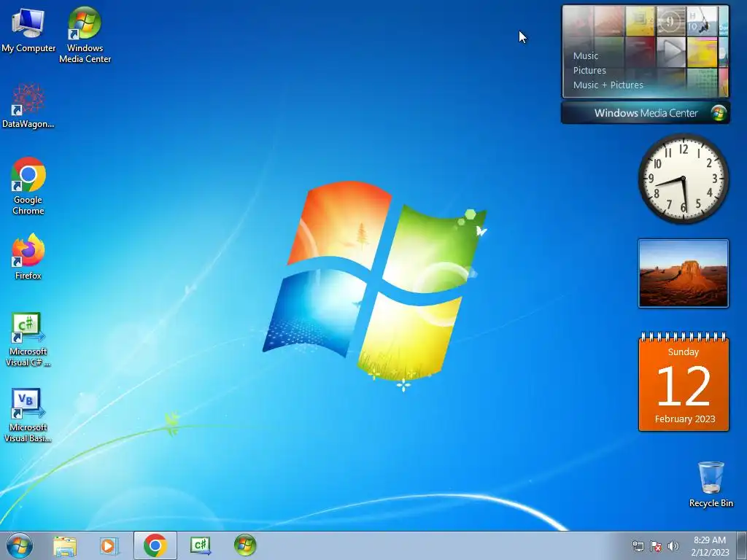Select Pictures in Media Center gadget
Image resolution: width=747 pixels, height=560 pixels.
click(589, 71)
